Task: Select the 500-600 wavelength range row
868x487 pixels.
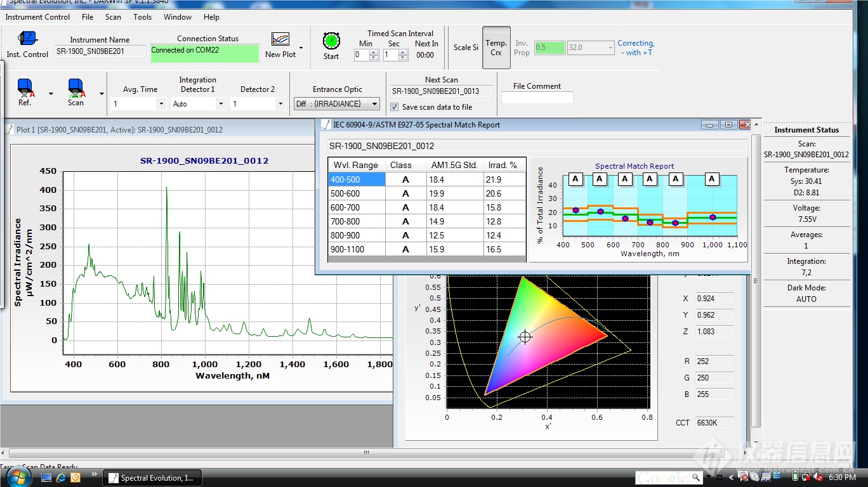Action: click(426, 193)
